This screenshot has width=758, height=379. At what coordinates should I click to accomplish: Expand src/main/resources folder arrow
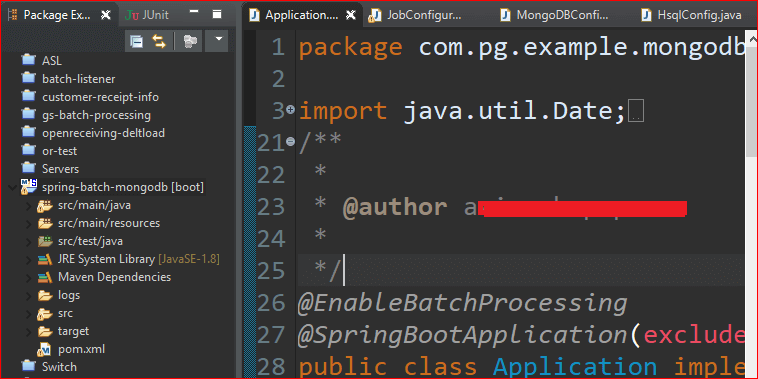[x=29, y=224]
